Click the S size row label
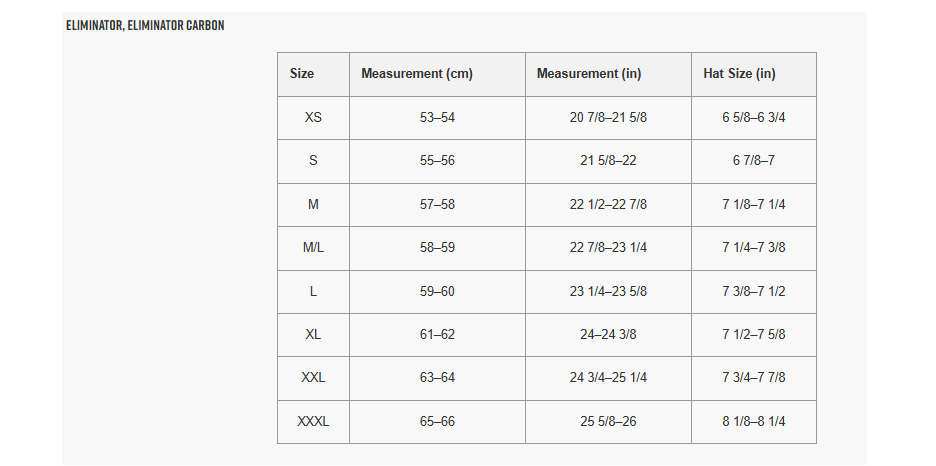The height and width of the screenshot is (466, 936). pyautogui.click(x=313, y=161)
